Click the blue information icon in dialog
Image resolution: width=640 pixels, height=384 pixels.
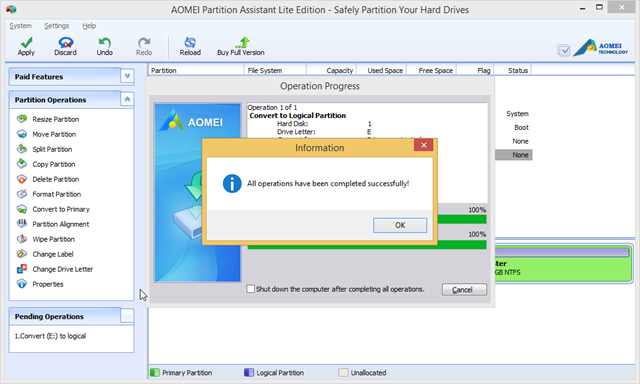coord(232,184)
